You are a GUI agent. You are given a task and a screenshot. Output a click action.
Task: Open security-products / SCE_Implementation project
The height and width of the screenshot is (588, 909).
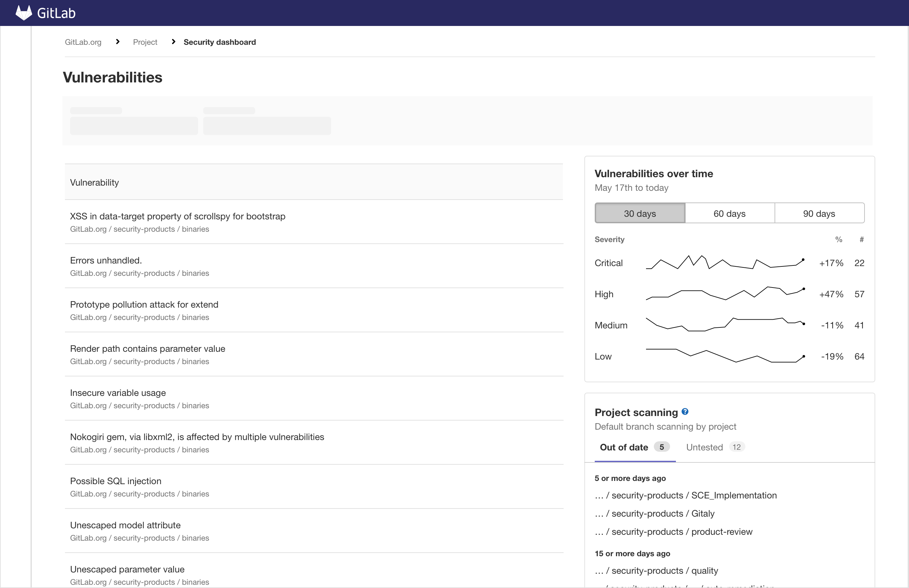tap(686, 495)
